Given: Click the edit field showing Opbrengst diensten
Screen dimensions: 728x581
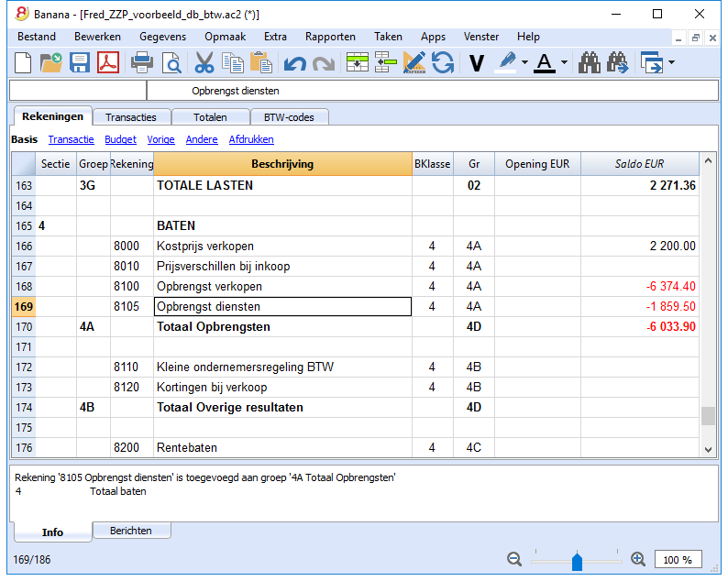Looking at the screenshot, I should pos(432,91).
